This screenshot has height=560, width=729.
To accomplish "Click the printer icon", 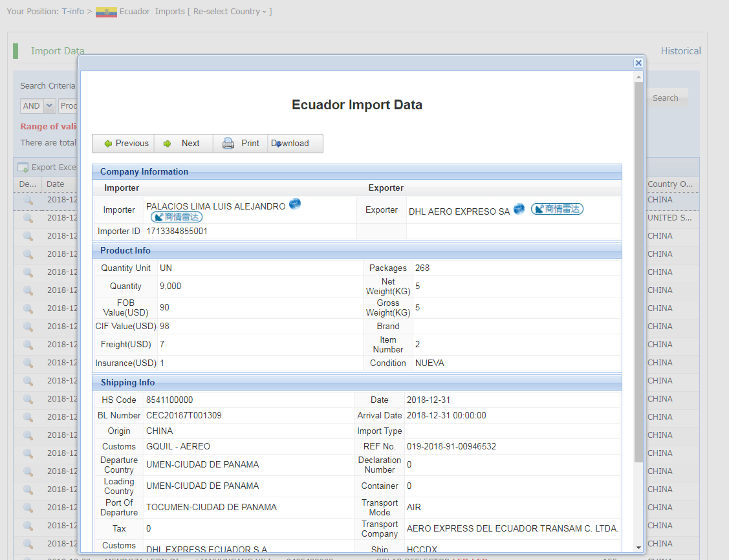I will (x=228, y=143).
